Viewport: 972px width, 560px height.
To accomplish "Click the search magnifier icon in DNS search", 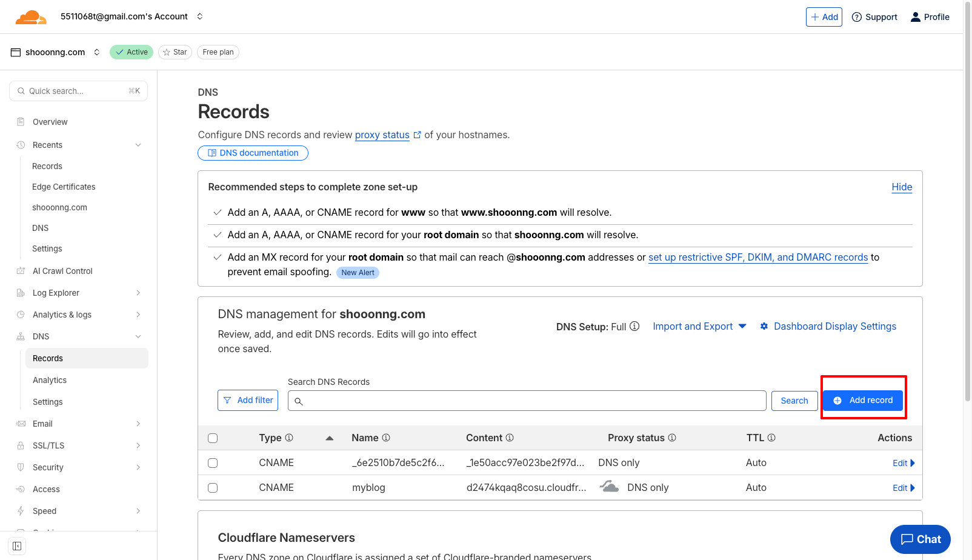I will [299, 401].
